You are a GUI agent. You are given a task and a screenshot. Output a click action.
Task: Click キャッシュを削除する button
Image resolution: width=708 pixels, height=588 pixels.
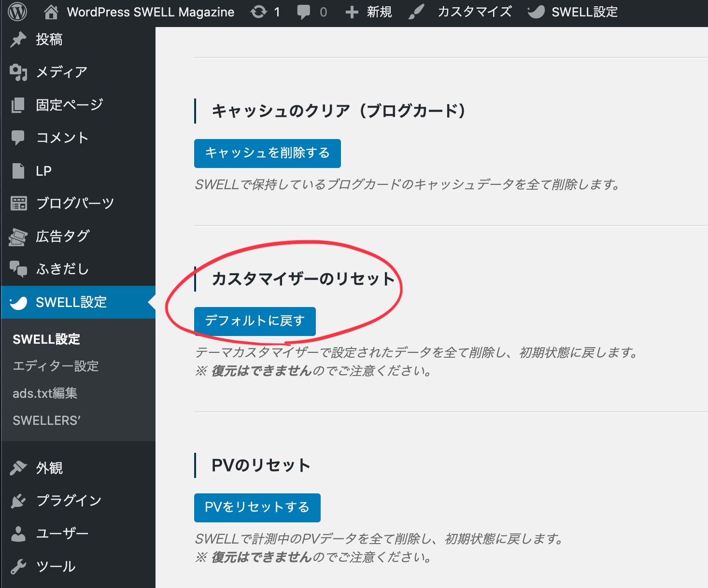267,154
